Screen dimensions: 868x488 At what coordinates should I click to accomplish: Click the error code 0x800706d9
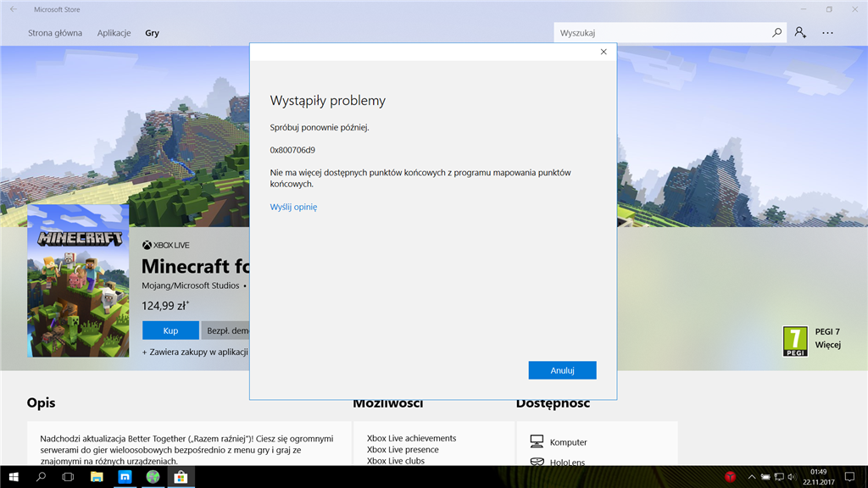tap(292, 150)
